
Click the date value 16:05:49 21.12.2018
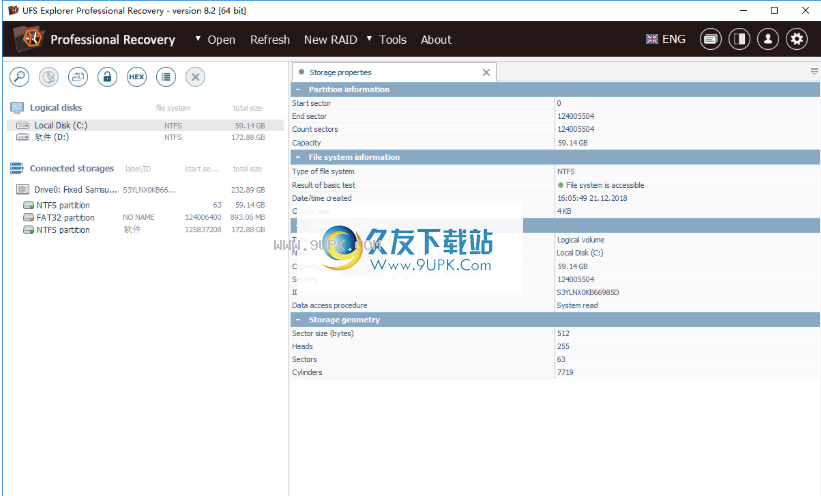[x=592, y=198]
